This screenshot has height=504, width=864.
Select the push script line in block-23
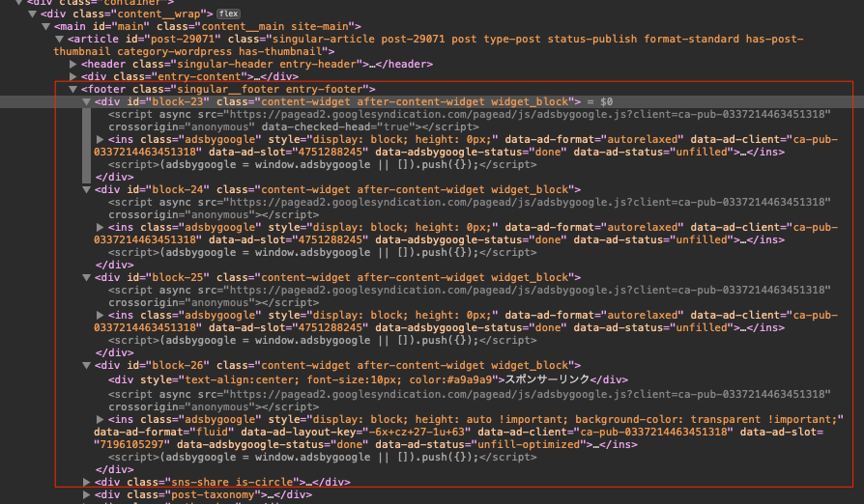point(323,164)
